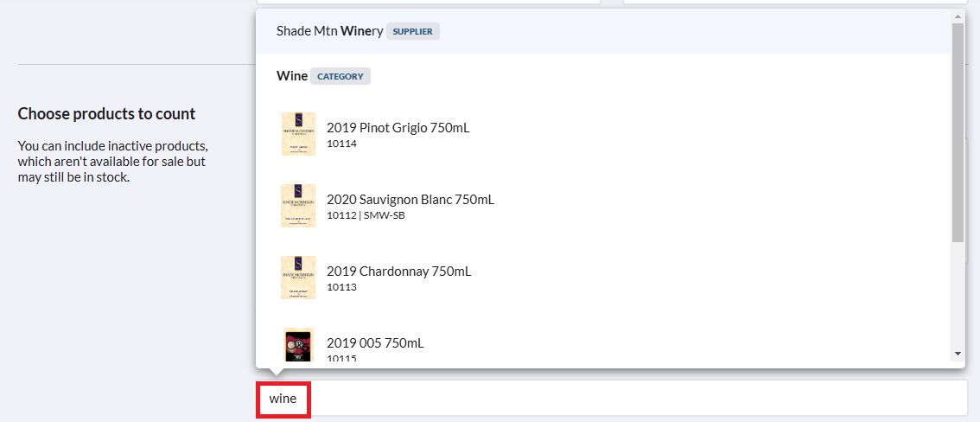Viewport: 980px width, 422px height.
Task: Click the 2019 Chardonnay label thumbnail
Action: pos(298,278)
